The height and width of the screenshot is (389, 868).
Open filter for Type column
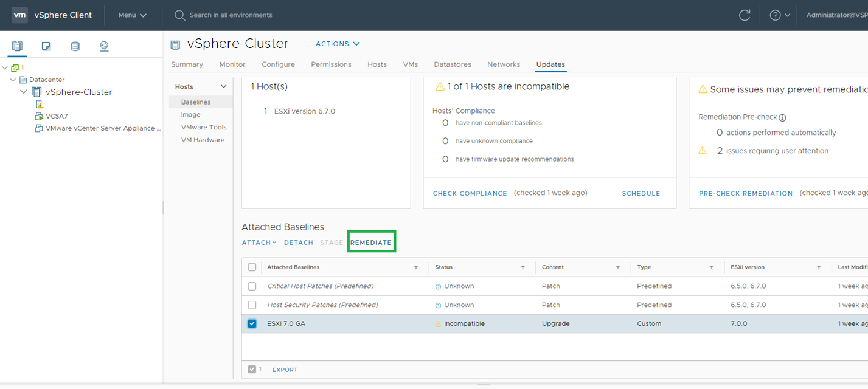(712, 267)
